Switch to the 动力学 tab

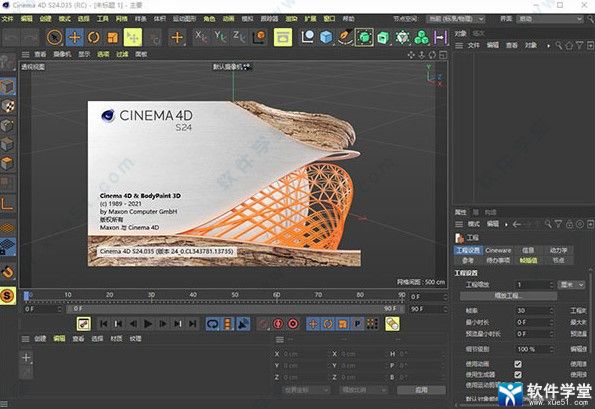[x=558, y=250]
